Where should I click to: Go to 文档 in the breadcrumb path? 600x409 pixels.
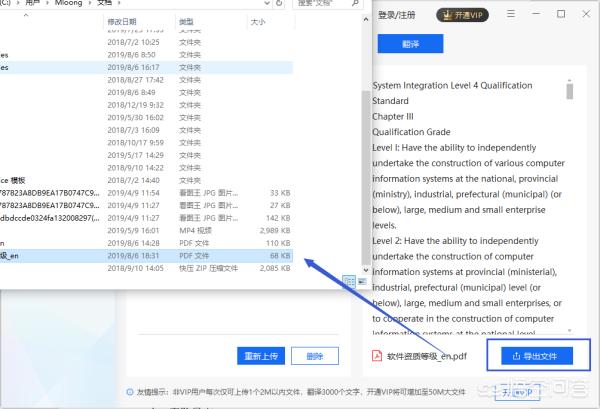[104, 3]
